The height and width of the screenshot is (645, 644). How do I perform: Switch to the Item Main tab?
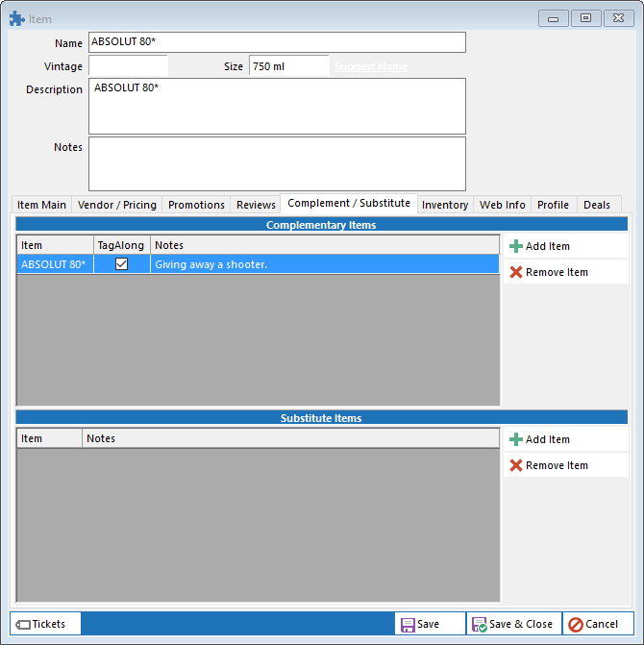(41, 205)
